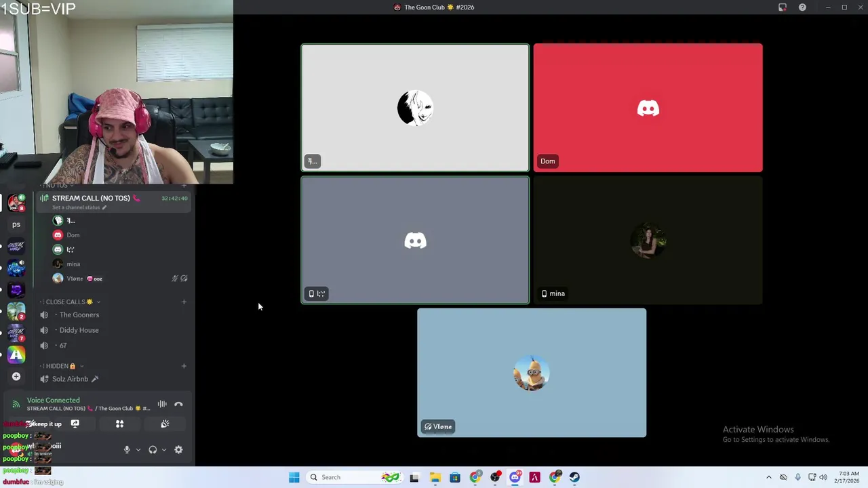Click pop-out call icon in title bar
868x488 pixels.
[783, 7]
